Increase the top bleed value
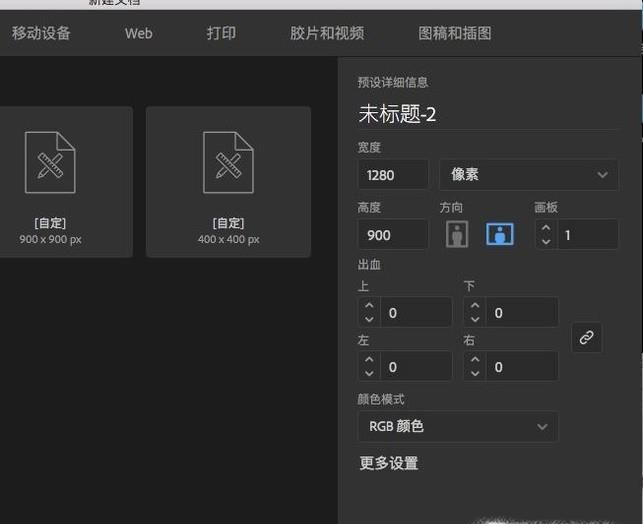The height and width of the screenshot is (524, 643). click(369, 305)
